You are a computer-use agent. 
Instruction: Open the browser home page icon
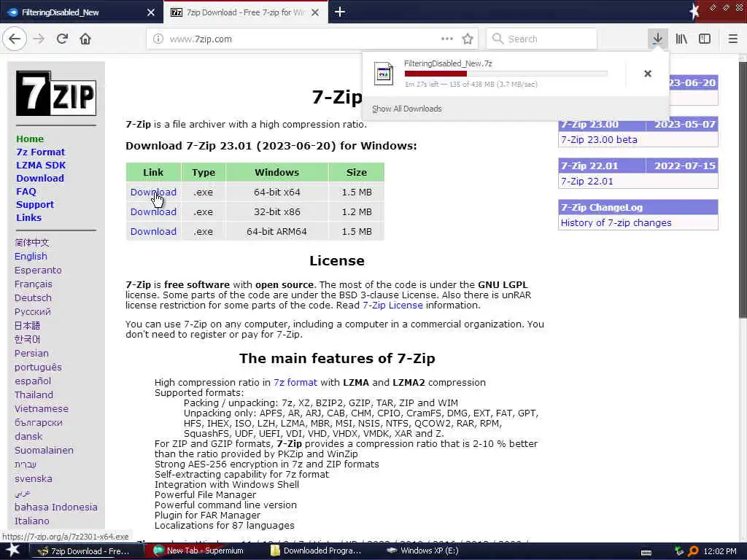click(x=85, y=39)
